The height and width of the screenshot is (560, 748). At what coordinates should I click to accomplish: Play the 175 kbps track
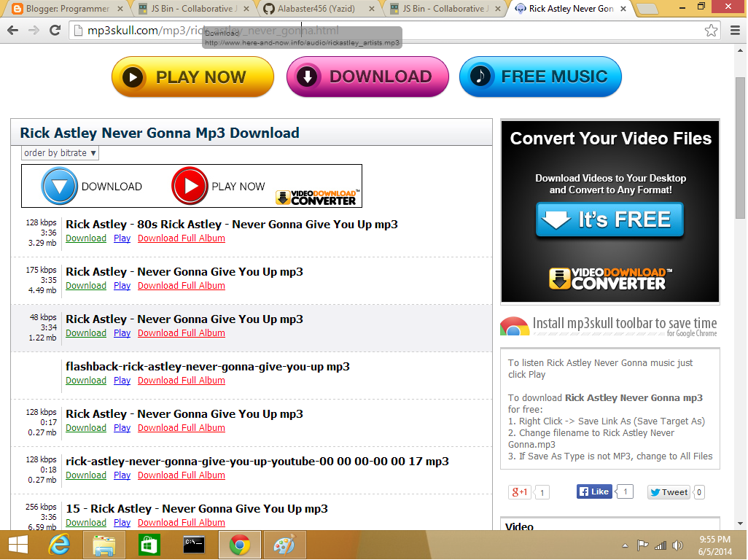point(122,285)
